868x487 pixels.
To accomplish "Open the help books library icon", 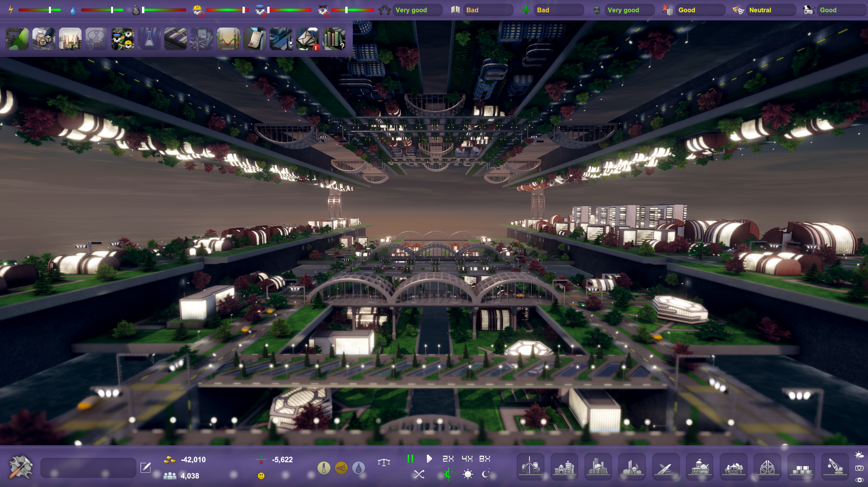I will coord(334,39).
